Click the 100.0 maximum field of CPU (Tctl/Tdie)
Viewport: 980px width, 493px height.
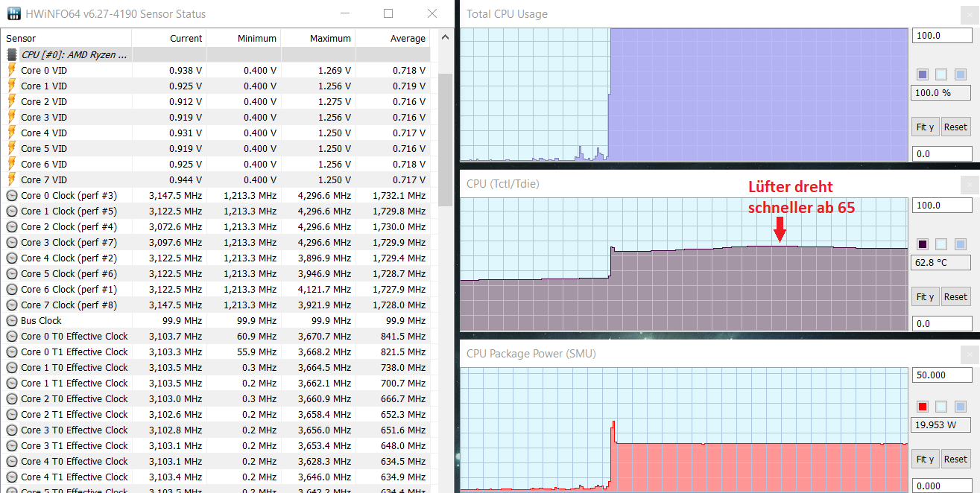pos(941,206)
